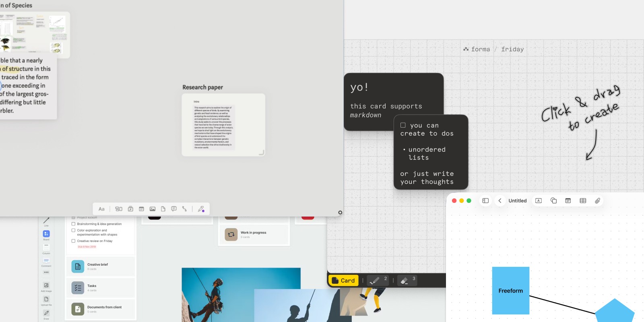Open the Creative brief board
The image size is (644, 322).
101,266
